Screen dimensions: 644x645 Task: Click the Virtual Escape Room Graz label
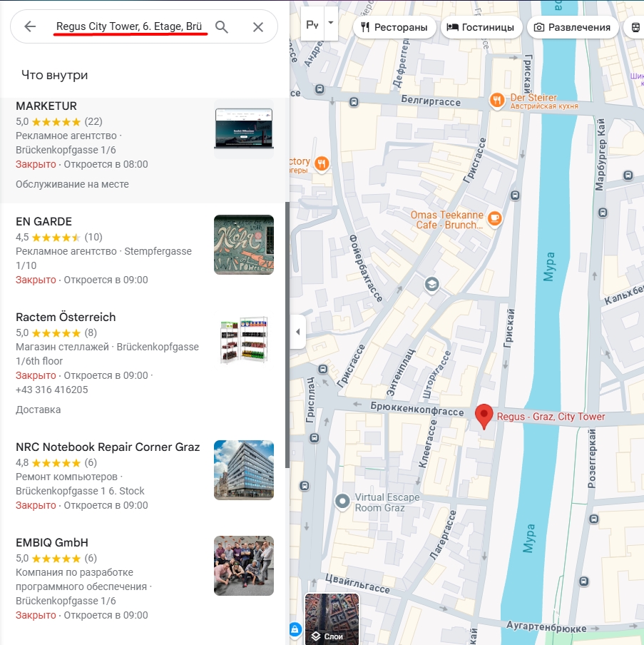coord(387,503)
